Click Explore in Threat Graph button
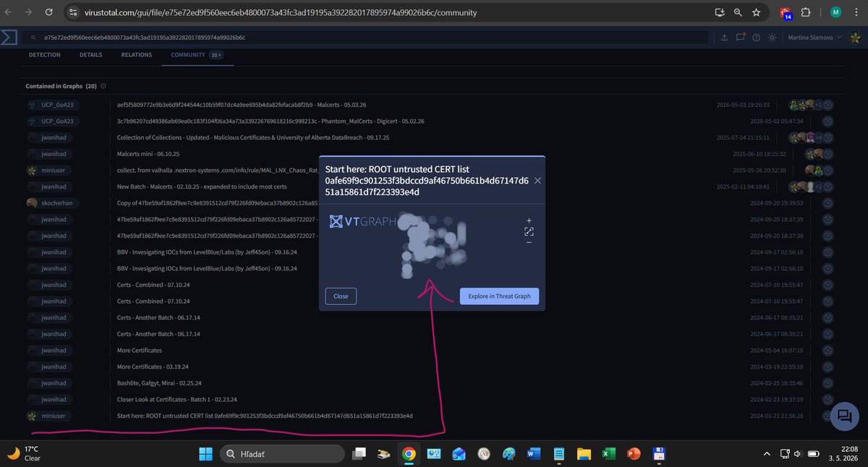Image resolution: width=868 pixels, height=467 pixels. click(x=499, y=296)
